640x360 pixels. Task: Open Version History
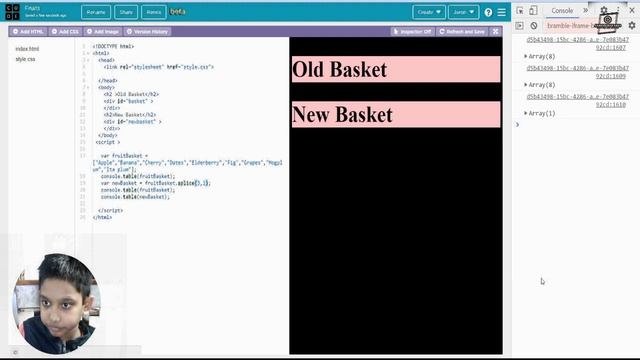point(147,32)
